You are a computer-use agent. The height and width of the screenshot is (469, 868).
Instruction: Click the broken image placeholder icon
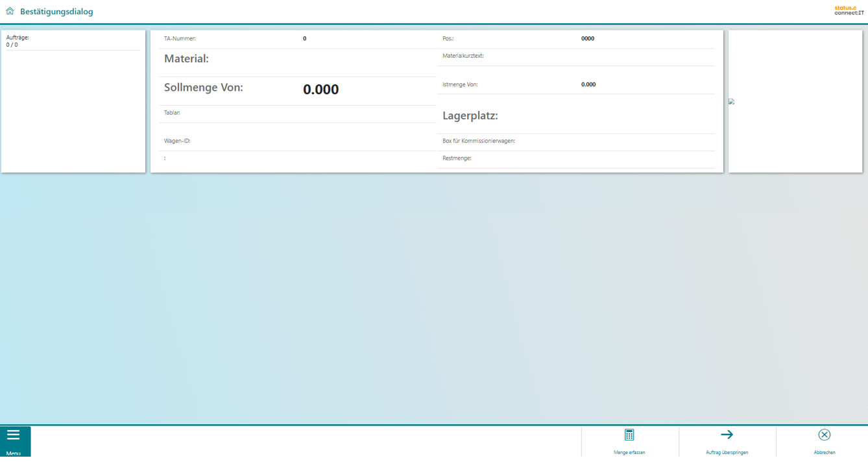[x=732, y=101]
